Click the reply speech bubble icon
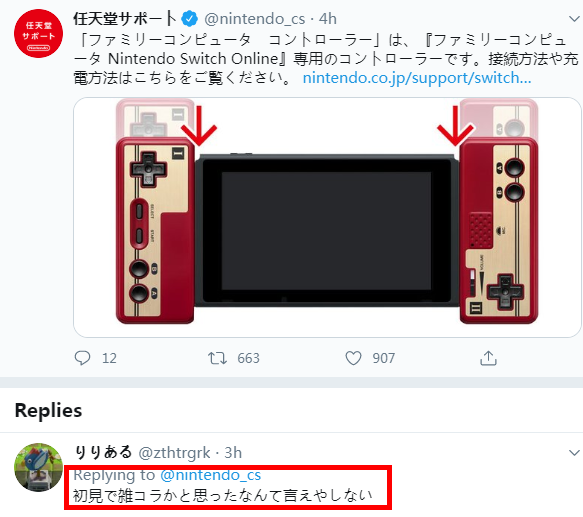Viewport: 583px width, 517px height. 82,358
